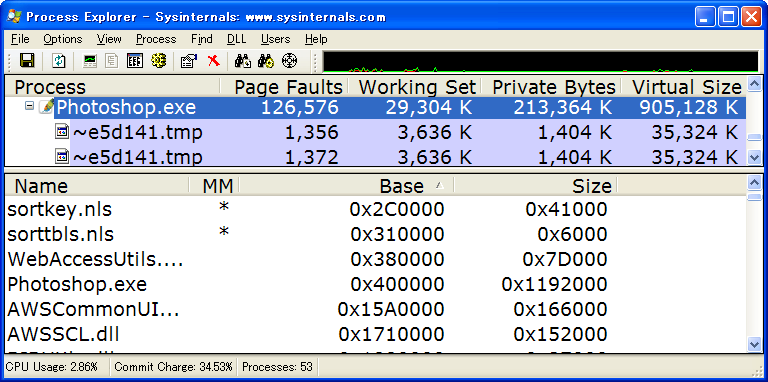The height and width of the screenshot is (382, 768).
Task: Open the Options menu
Action: pos(63,39)
